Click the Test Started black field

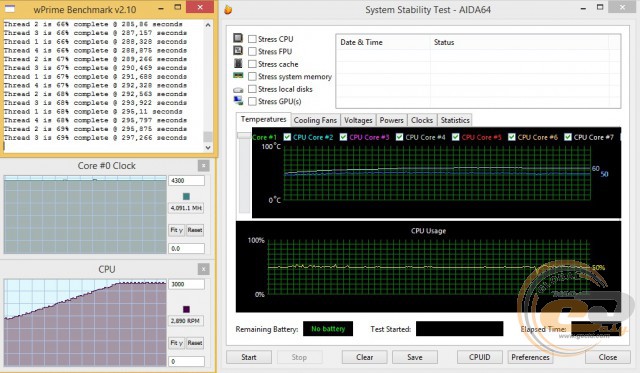(459, 329)
